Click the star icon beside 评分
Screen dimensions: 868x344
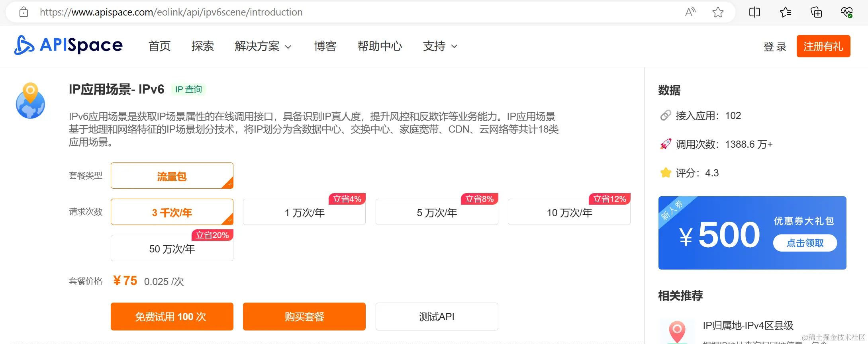point(666,173)
